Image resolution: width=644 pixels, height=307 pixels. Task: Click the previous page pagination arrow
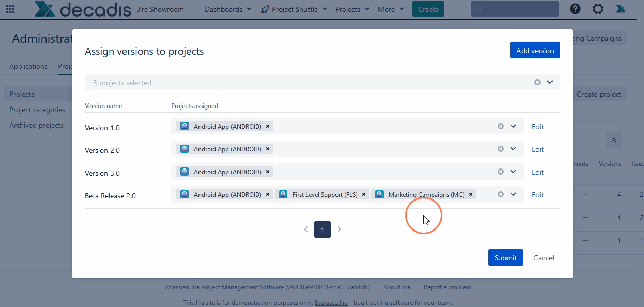[x=306, y=229]
